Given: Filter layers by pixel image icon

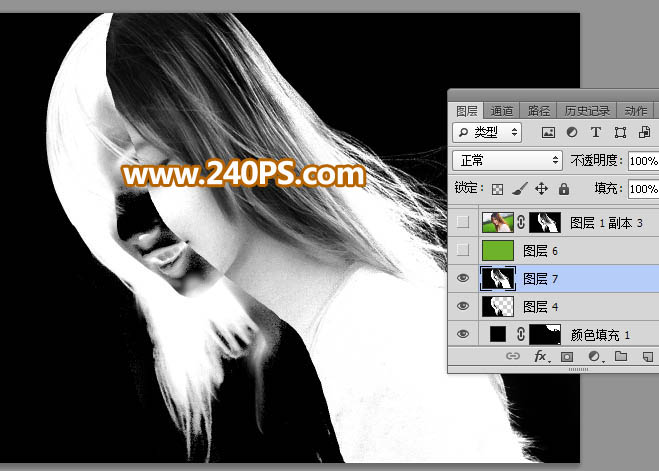Looking at the screenshot, I should coord(548,132).
